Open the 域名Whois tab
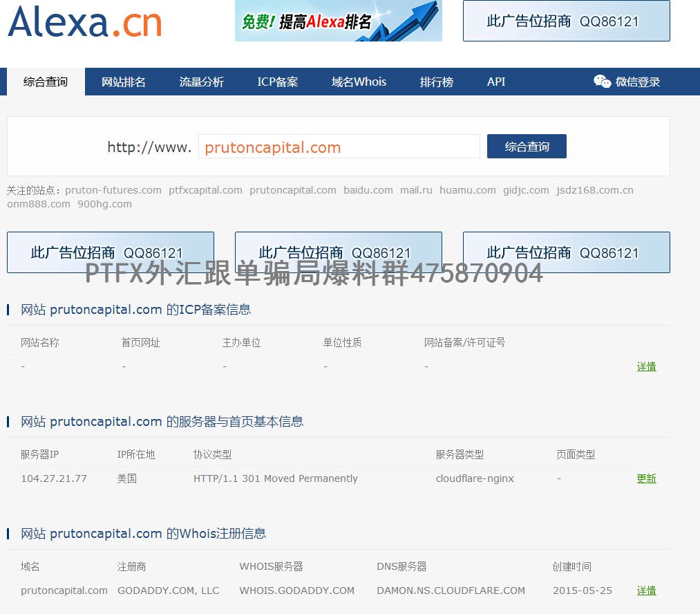 point(359,82)
